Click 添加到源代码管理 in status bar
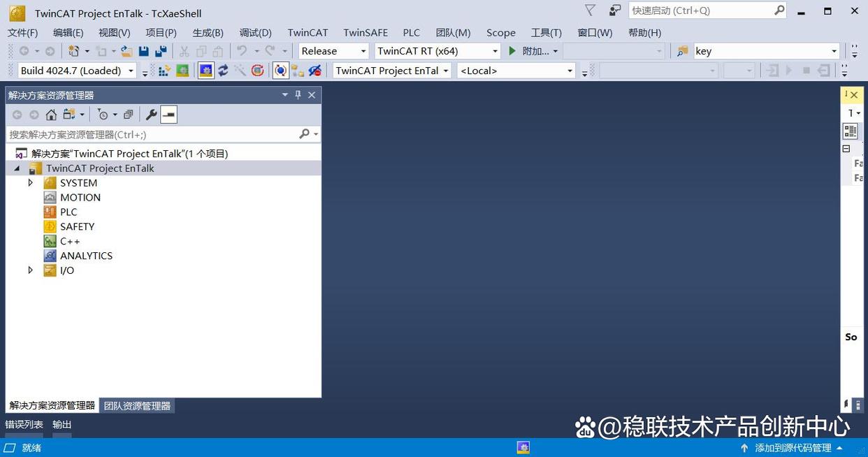Viewport: 868px width, 457px height. coord(793,448)
